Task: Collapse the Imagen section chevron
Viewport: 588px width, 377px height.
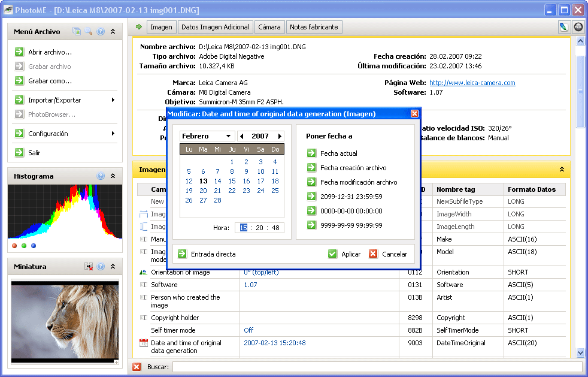Action: pos(562,170)
